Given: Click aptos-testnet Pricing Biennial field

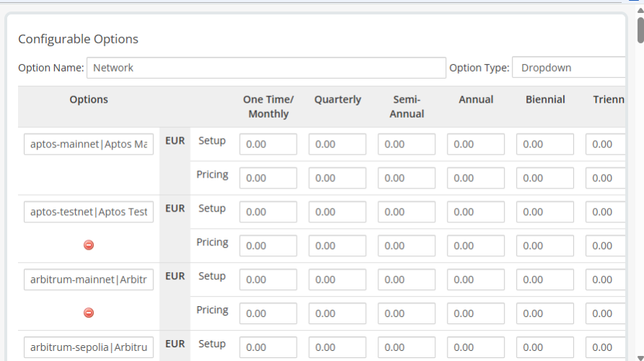Looking at the screenshot, I should pos(545,246).
